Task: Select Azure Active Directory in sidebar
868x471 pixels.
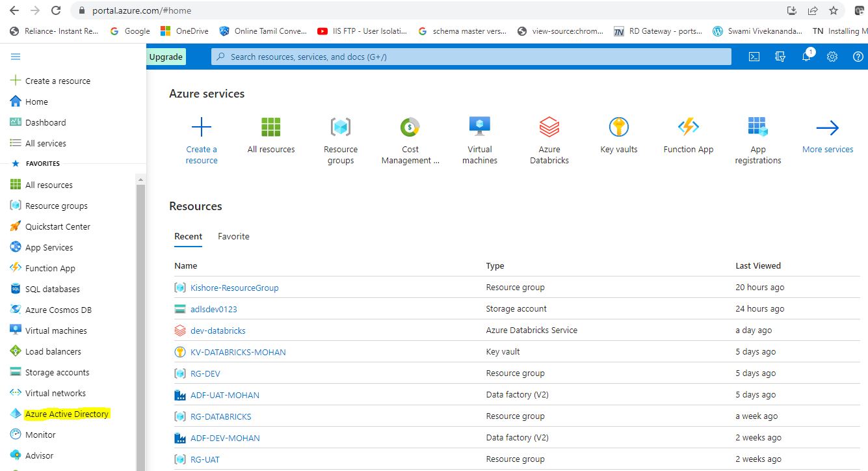Action: pyautogui.click(x=66, y=414)
